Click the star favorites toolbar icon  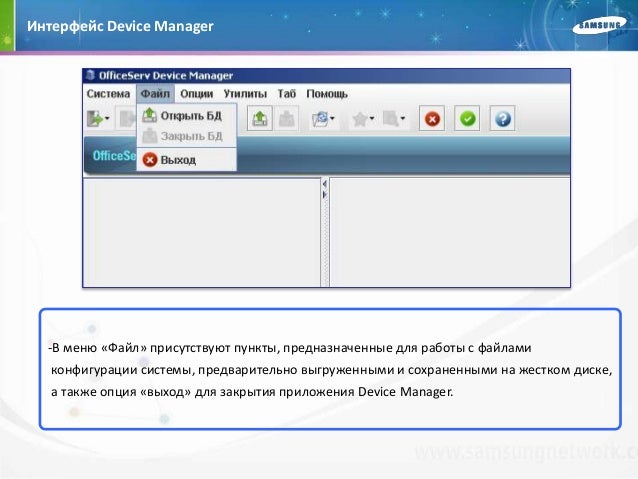(x=360, y=119)
